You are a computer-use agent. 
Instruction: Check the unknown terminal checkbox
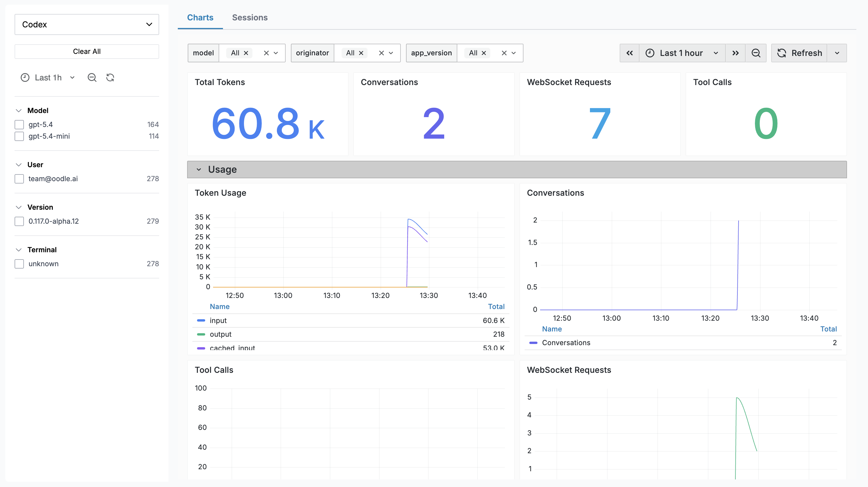click(19, 264)
